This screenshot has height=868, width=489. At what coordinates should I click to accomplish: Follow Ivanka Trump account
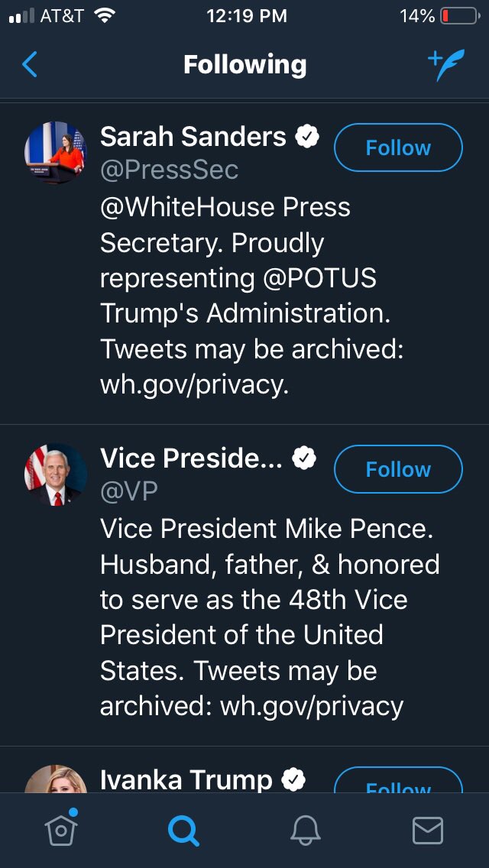(398, 783)
